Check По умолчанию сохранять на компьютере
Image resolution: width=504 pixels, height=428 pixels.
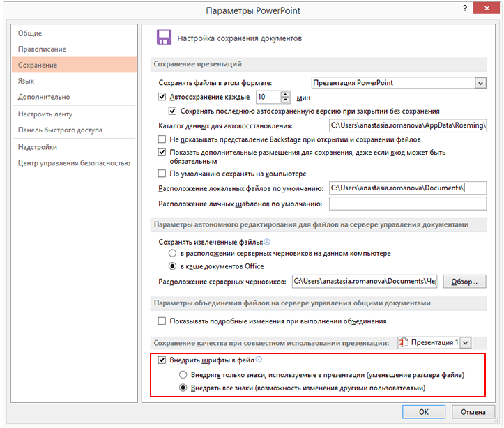point(162,174)
